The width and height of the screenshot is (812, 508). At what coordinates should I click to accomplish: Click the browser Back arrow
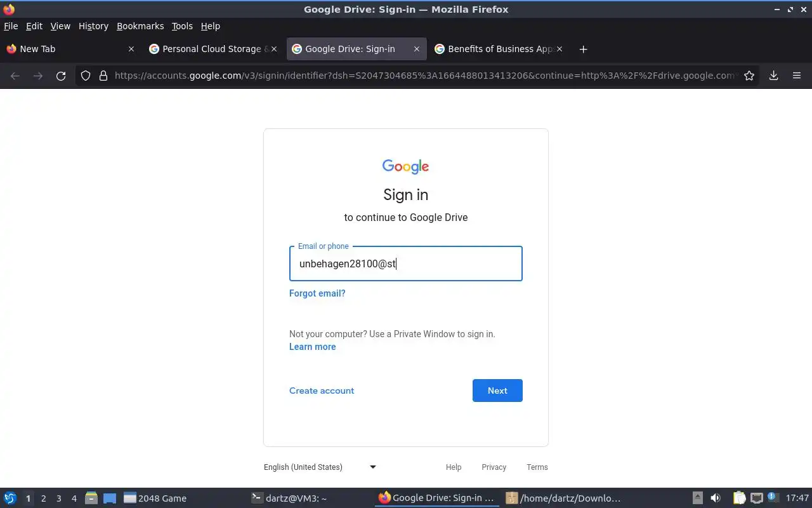coord(15,76)
